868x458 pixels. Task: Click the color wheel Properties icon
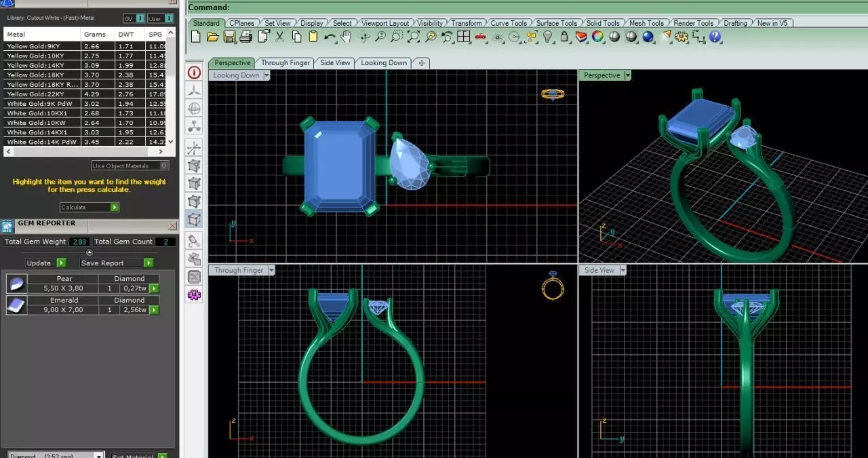597,37
